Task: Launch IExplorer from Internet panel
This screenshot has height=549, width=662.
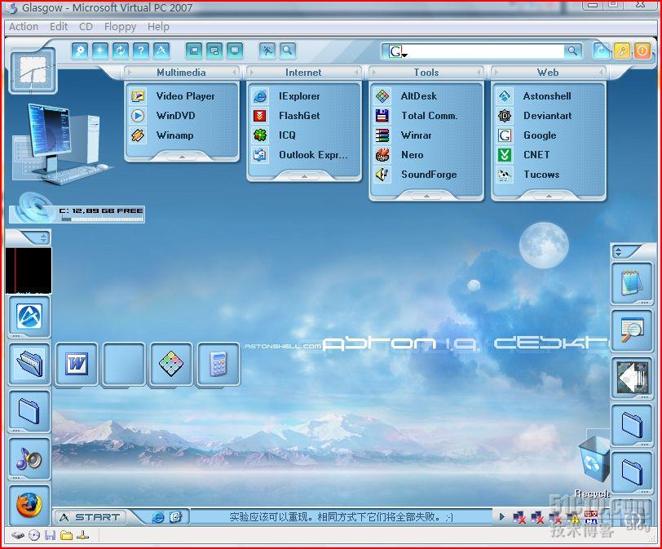Action: point(304,96)
